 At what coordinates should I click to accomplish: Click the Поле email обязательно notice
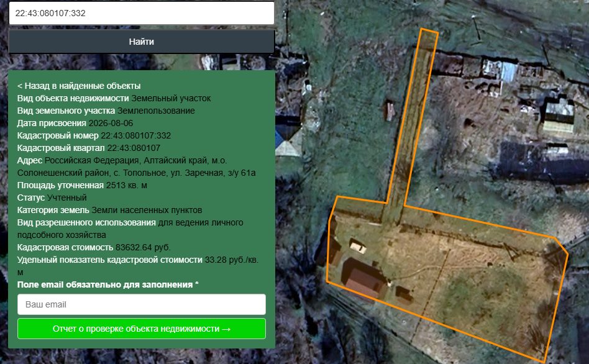108,284
